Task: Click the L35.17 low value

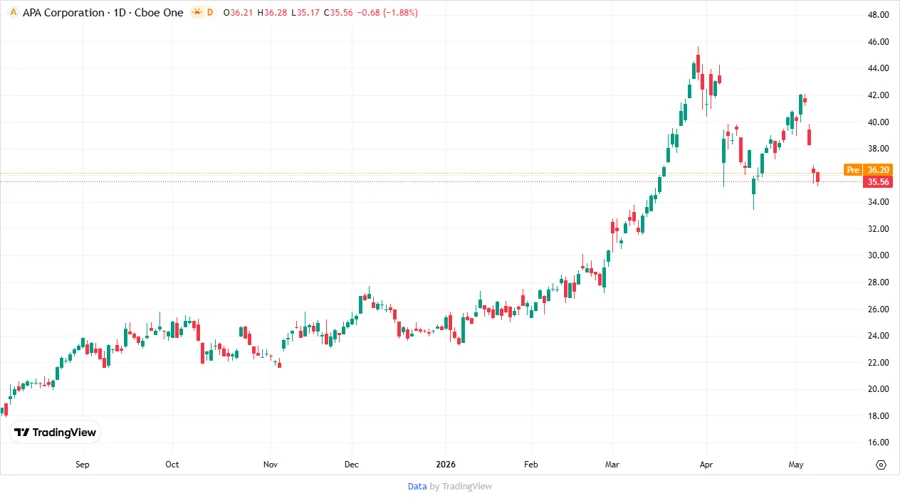Action: [305, 12]
